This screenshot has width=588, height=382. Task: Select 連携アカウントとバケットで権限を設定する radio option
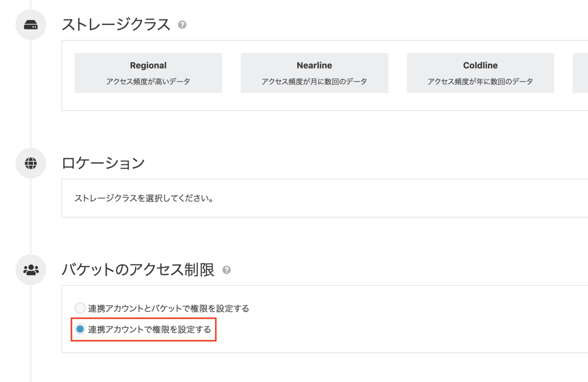[80, 308]
